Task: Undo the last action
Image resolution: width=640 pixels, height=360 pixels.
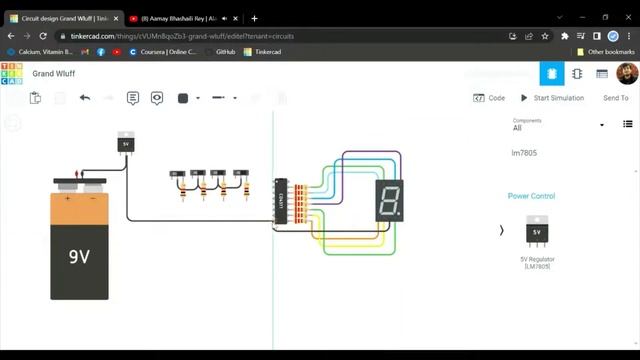Action: coord(85,98)
